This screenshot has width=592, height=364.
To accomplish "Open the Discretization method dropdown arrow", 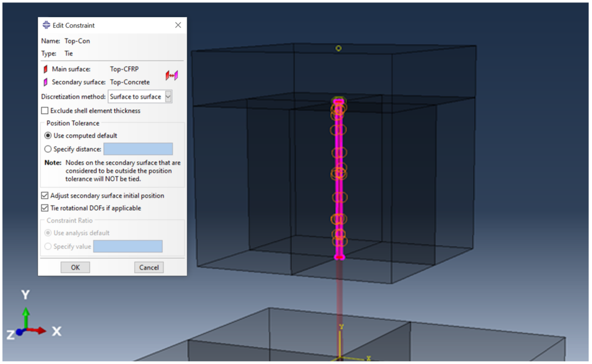I will coord(168,97).
